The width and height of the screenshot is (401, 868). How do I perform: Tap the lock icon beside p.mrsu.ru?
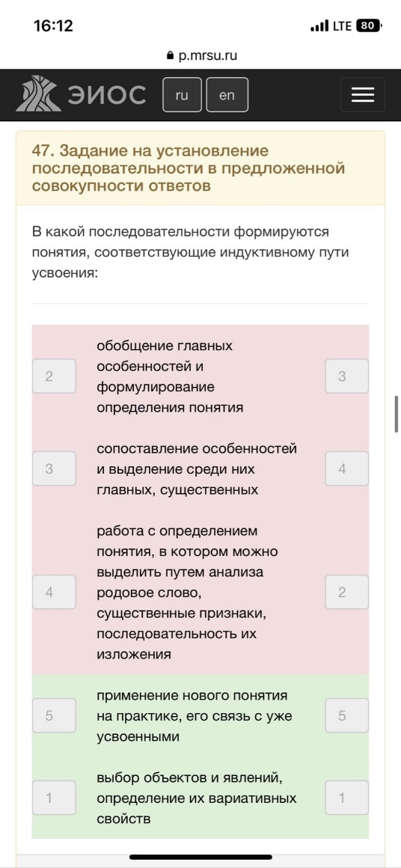point(170,56)
